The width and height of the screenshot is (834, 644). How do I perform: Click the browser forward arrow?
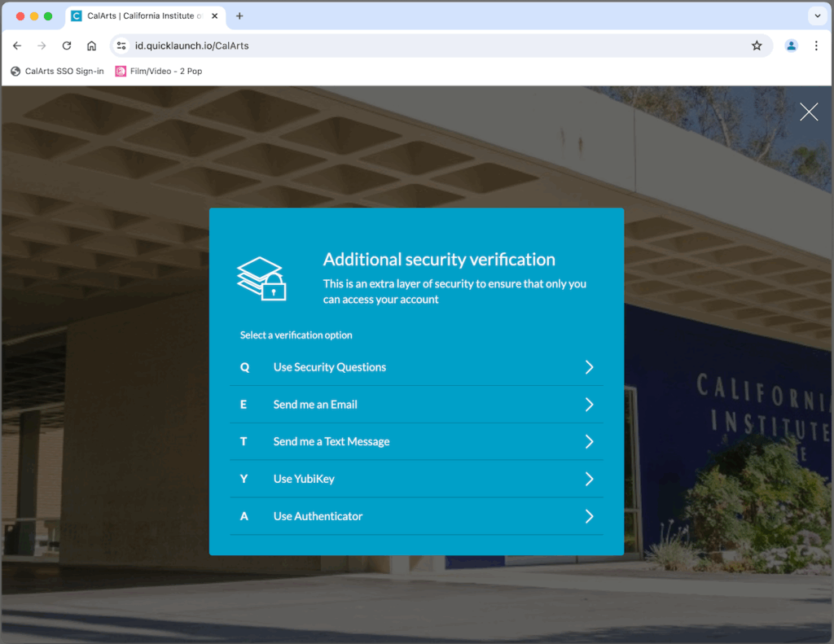[x=42, y=46]
